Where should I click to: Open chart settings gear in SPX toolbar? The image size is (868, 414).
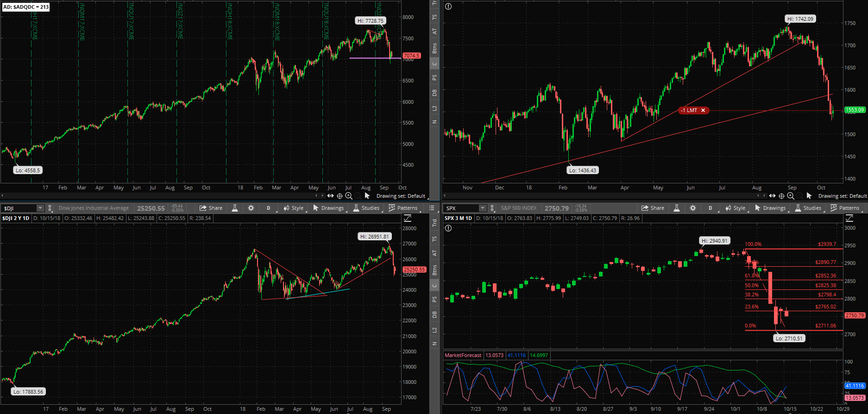click(693, 208)
